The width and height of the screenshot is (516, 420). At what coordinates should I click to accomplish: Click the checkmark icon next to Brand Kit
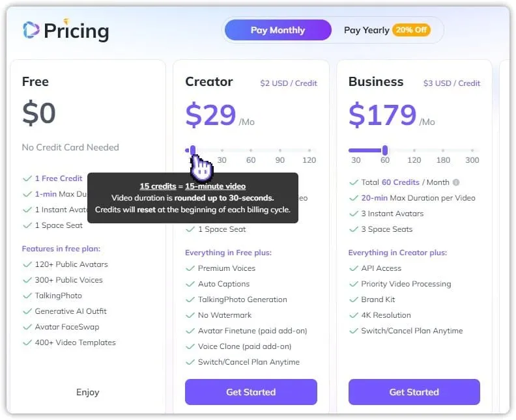354,300
